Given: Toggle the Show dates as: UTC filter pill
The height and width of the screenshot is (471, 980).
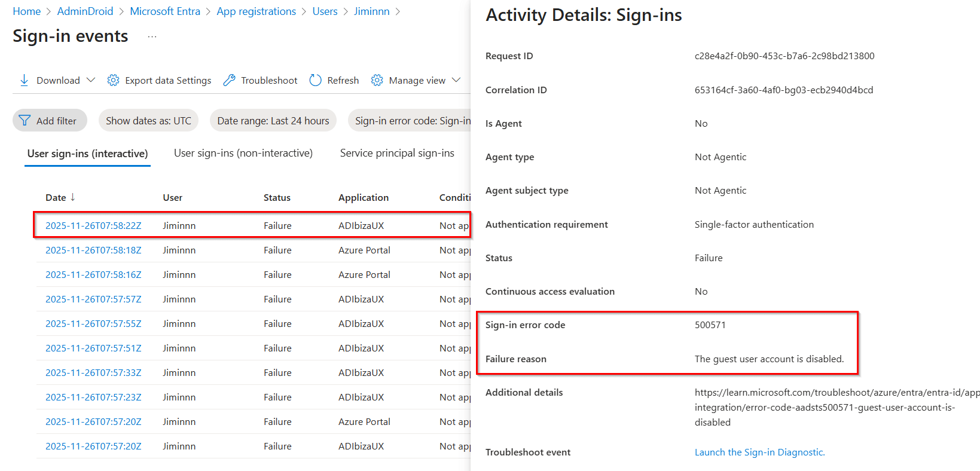Looking at the screenshot, I should click(148, 120).
